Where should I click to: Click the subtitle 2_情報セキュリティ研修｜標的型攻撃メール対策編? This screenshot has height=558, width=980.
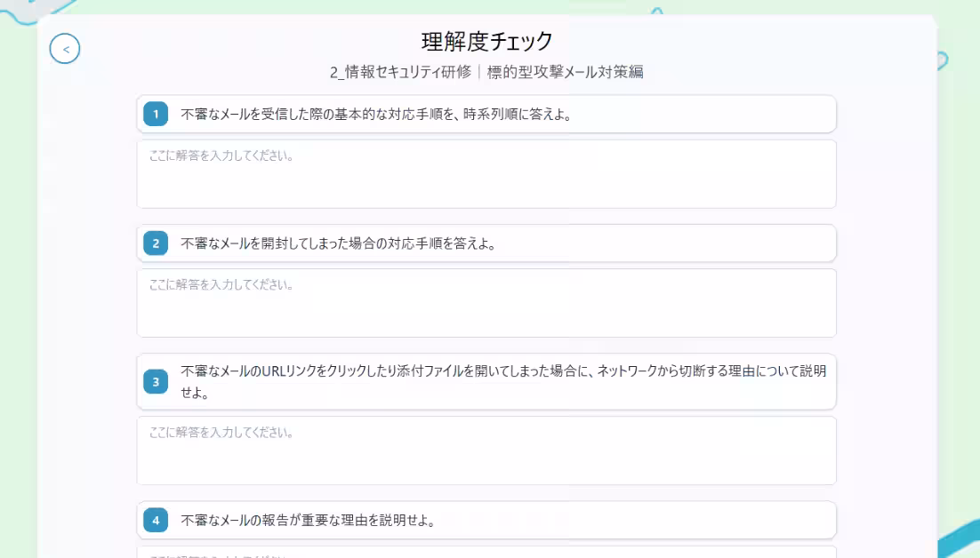[x=486, y=72]
